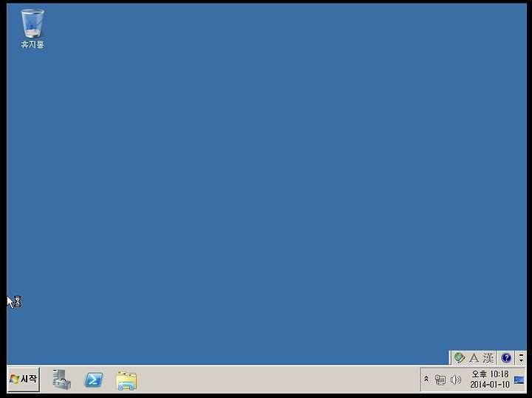Open Windows Explorer folder icon in taskbar
Viewport: 532px width, 398px height.
click(126, 380)
